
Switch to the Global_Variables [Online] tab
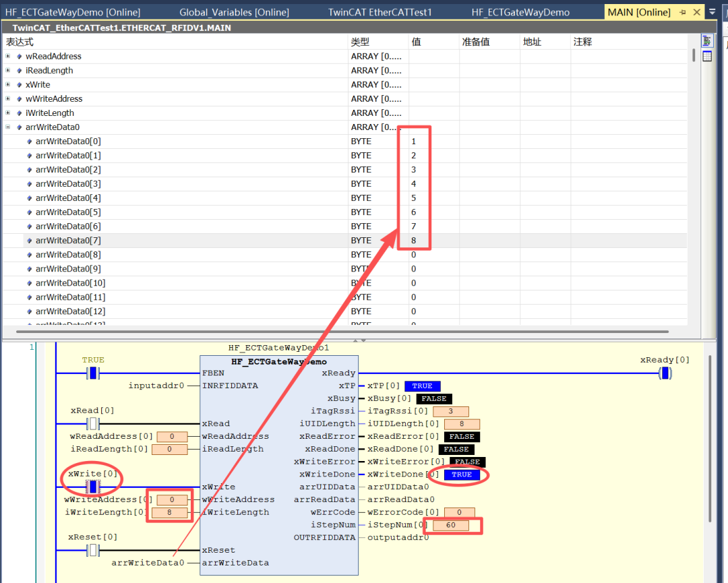[234, 12]
